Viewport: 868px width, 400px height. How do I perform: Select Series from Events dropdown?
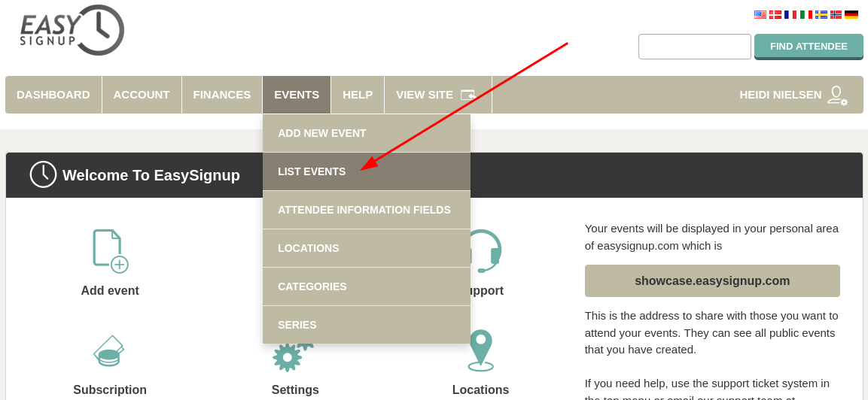[x=367, y=325]
